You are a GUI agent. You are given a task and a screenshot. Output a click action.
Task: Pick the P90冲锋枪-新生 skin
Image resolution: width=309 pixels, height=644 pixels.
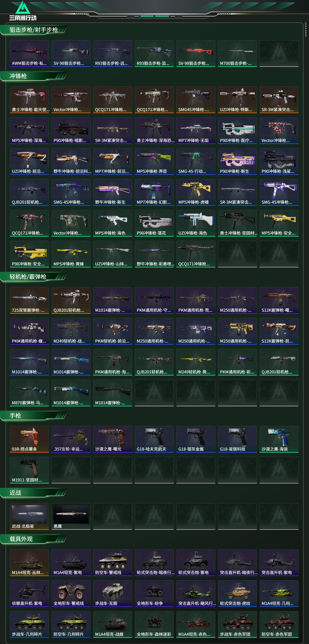[237, 162]
